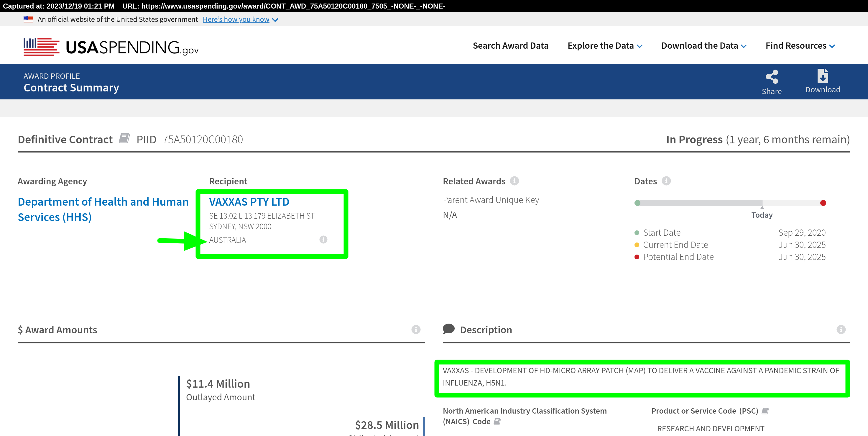The image size is (868, 436).
Task: Click the USAspending.gov logo
Action: tap(111, 47)
